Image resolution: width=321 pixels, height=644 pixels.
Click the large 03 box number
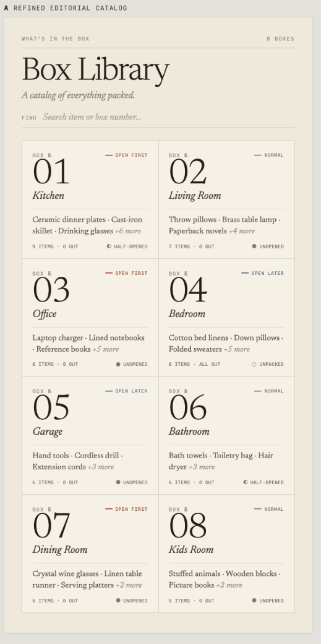(x=51, y=290)
